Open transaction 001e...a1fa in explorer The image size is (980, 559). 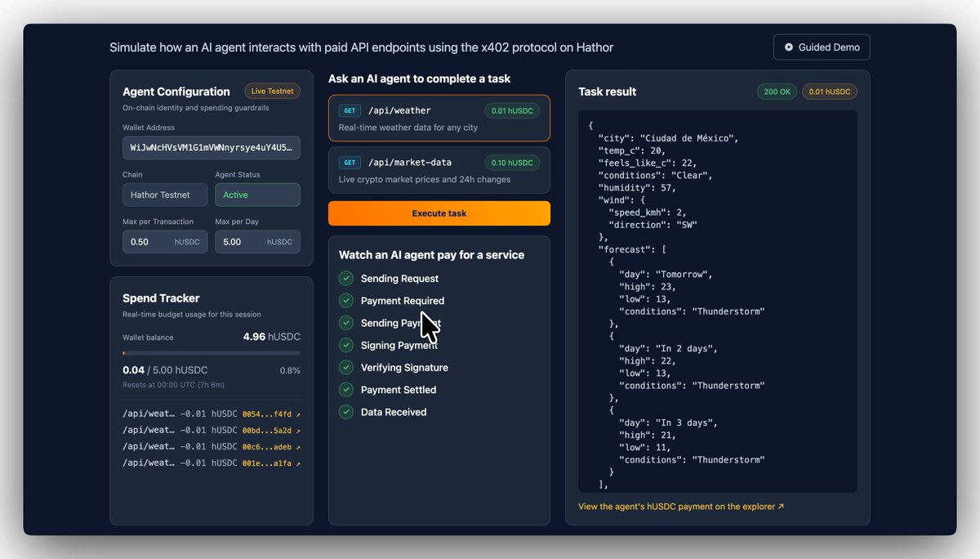click(271, 464)
